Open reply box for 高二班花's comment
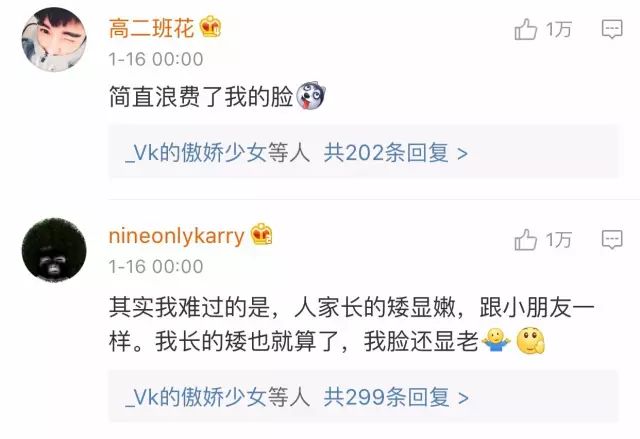Viewport: 640px width, 439px height. pos(612,29)
